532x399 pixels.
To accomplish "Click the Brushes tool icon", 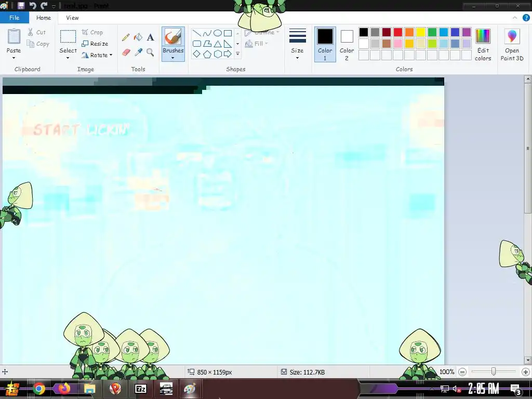I will coord(173,37).
